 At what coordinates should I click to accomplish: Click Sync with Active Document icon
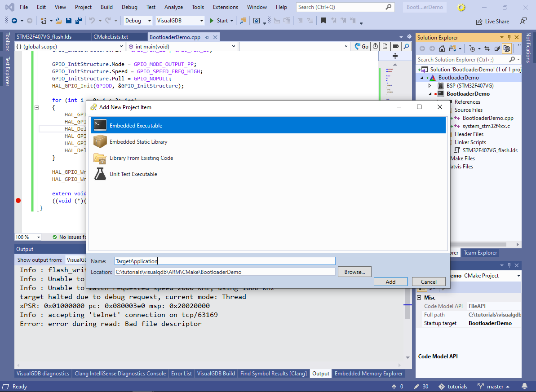click(x=487, y=48)
